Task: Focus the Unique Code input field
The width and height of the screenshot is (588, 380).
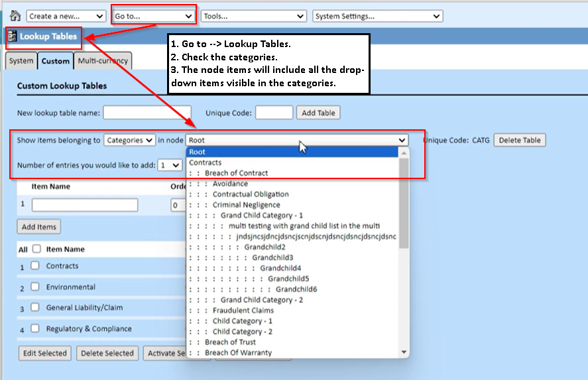Action: pyautogui.click(x=274, y=113)
